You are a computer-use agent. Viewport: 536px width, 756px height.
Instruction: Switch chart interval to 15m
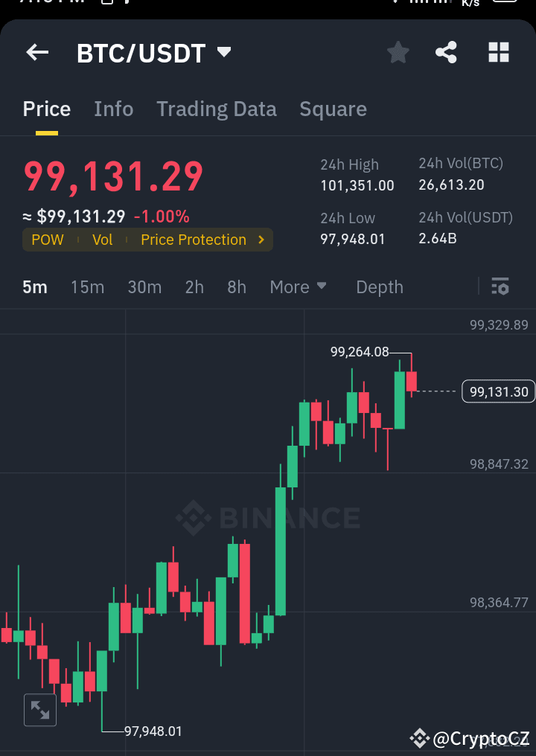87,286
